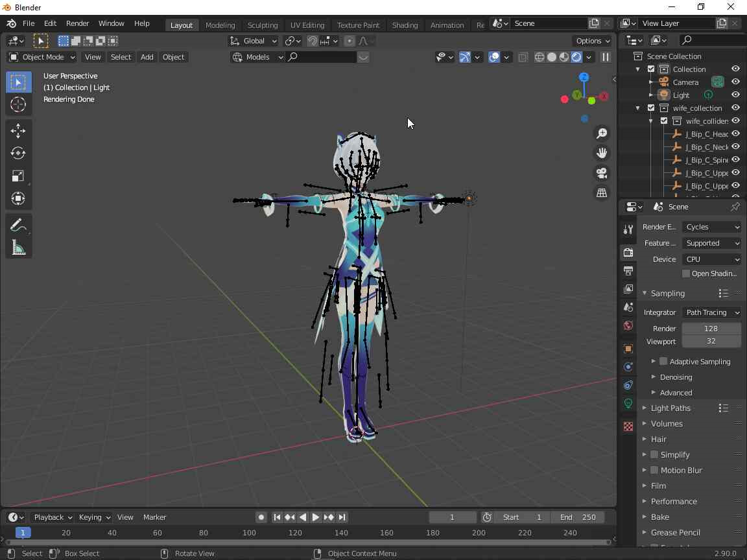Viewport: 747px width, 560px height.
Task: Expand the Volumes panel
Action: click(x=667, y=423)
